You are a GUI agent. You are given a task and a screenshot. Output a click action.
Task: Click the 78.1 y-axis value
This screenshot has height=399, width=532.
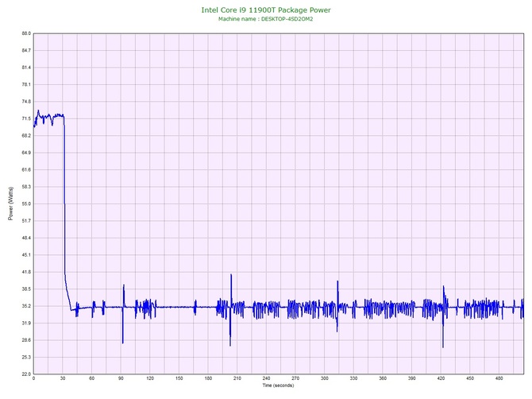tap(26, 84)
